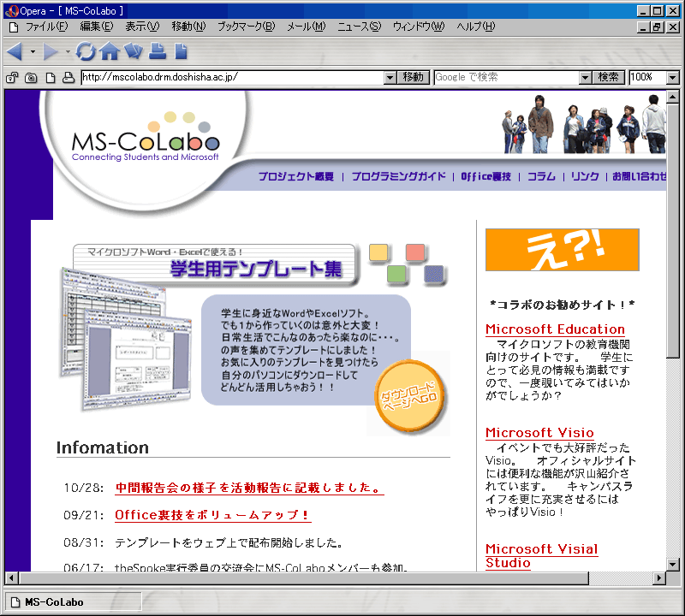The width and height of the screenshot is (685, 616).
Task: Expand the URL address history dropdown
Action: tap(390, 78)
